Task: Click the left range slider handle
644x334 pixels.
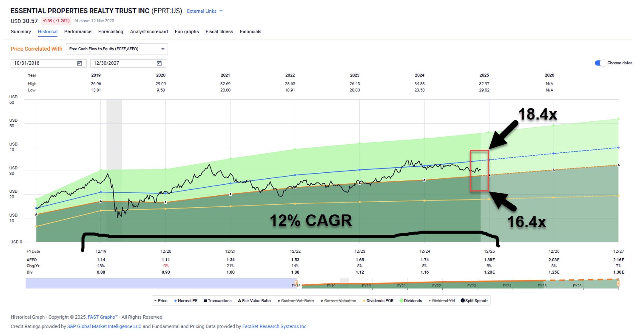Action: [x=296, y=283]
